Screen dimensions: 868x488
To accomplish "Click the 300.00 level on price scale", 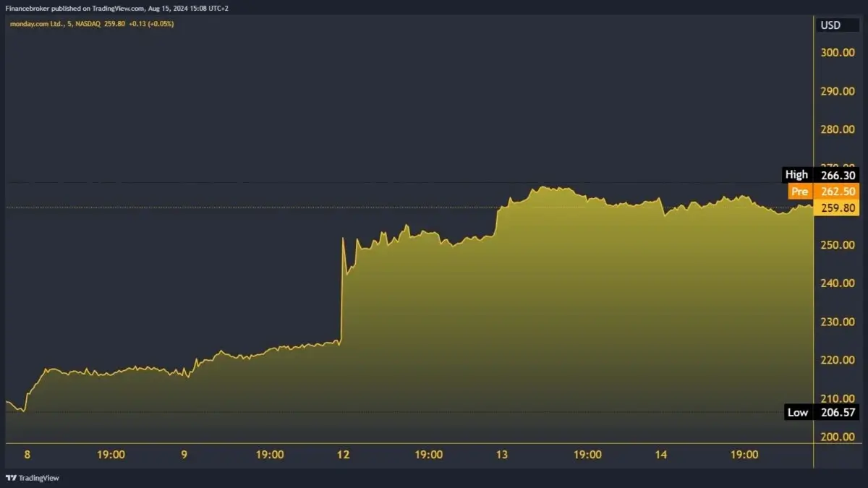I will coord(837,52).
